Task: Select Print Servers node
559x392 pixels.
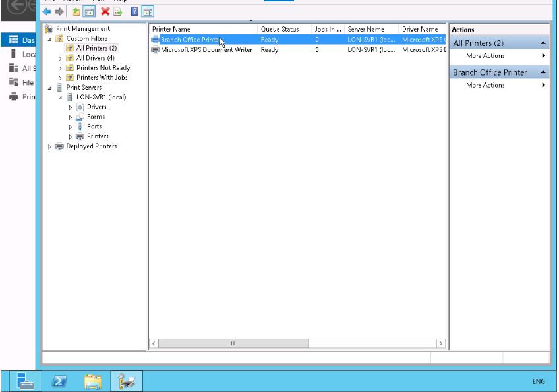Action: tap(84, 88)
